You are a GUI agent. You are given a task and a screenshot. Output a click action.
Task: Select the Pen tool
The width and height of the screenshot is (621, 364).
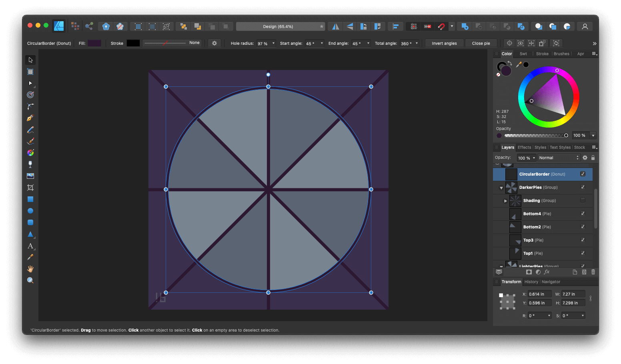tap(30, 118)
